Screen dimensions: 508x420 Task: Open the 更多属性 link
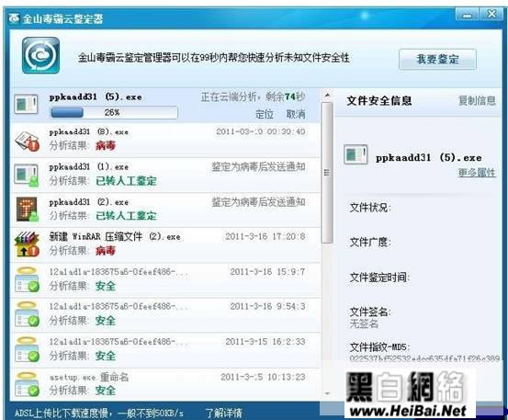pos(477,173)
